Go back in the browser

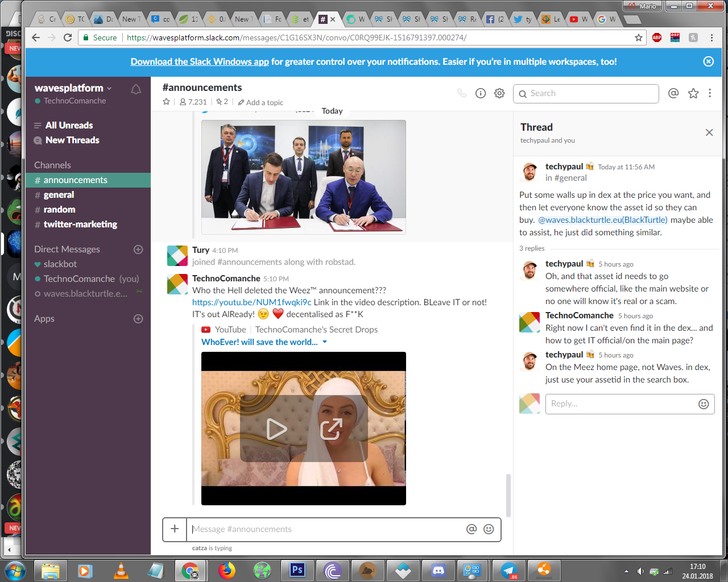tap(36, 38)
